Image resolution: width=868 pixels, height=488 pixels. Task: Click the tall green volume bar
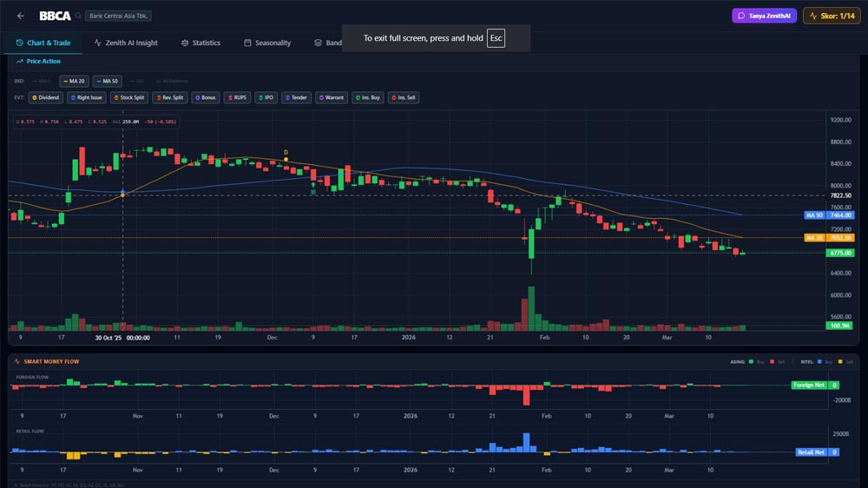tap(531, 308)
